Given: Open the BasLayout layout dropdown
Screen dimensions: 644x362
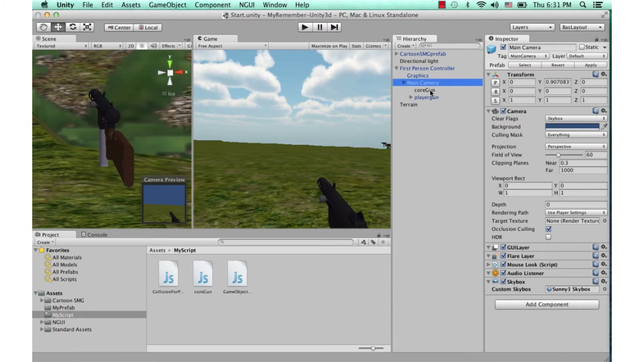Looking at the screenshot, I should [582, 27].
